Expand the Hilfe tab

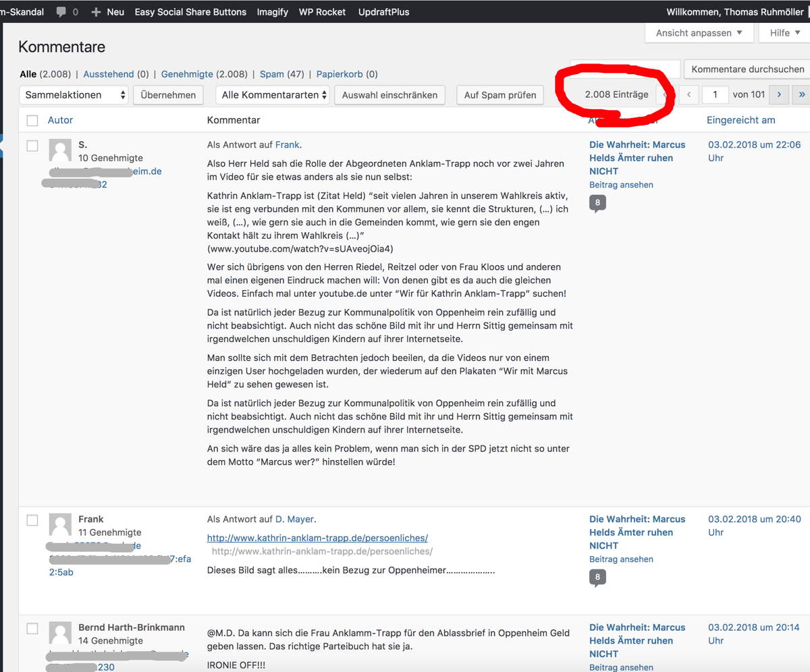(784, 33)
